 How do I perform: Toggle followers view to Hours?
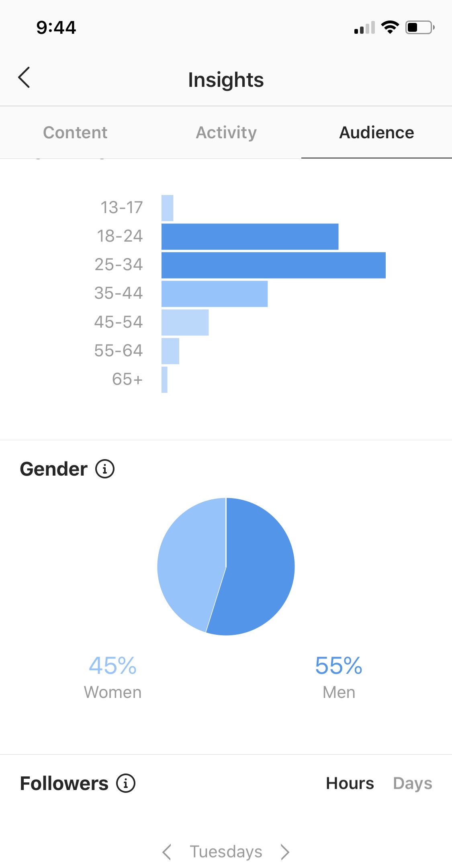(x=350, y=783)
